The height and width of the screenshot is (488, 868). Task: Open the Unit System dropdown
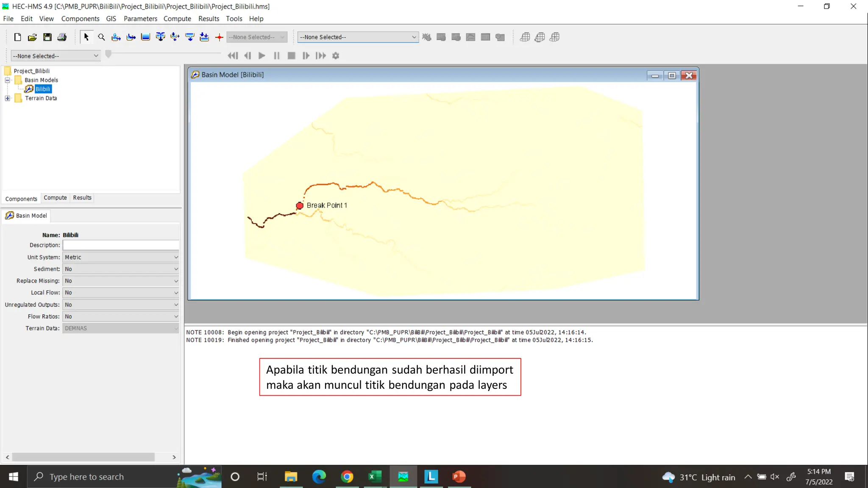click(x=121, y=257)
